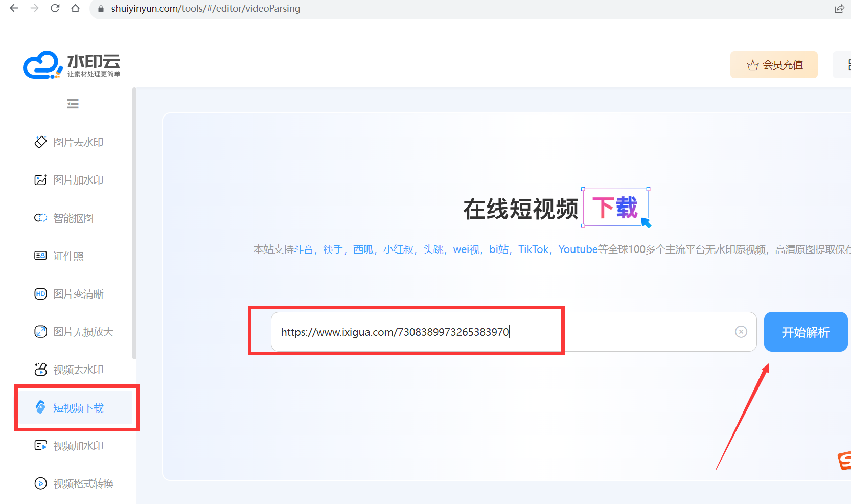
Task: Open the browser home icon
Action: [x=75, y=8]
